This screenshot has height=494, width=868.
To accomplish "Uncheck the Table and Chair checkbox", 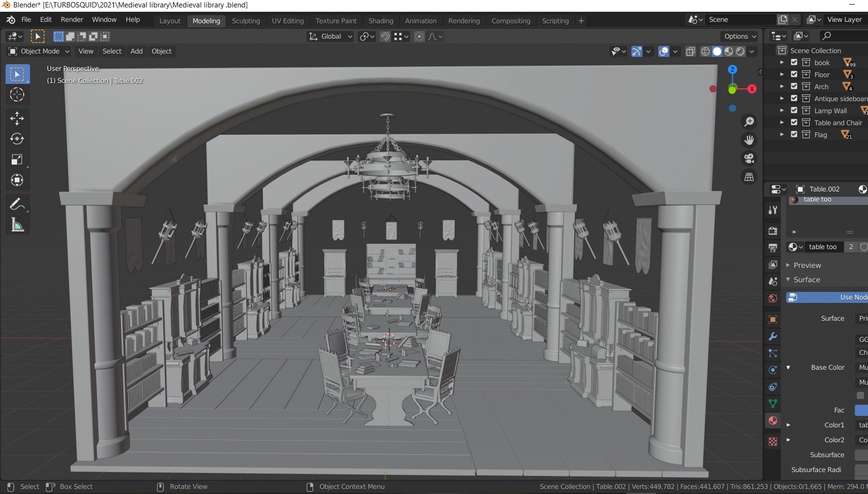I will click(x=794, y=122).
